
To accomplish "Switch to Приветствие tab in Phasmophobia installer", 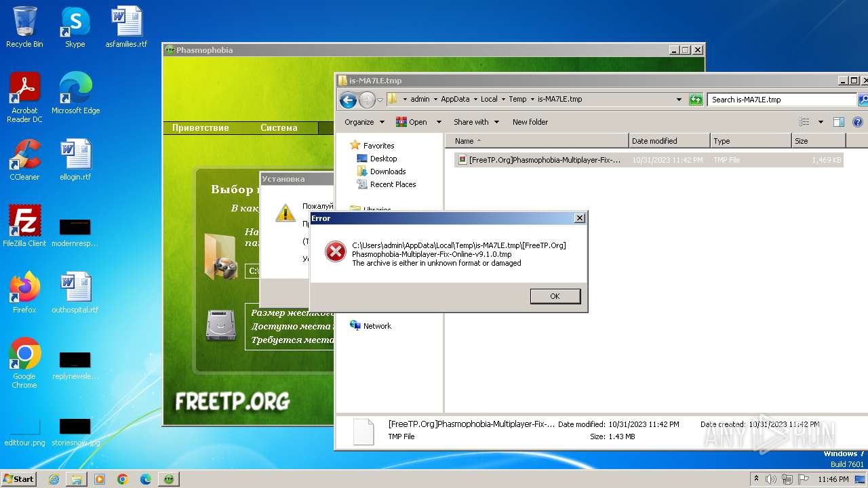I will 201,127.
